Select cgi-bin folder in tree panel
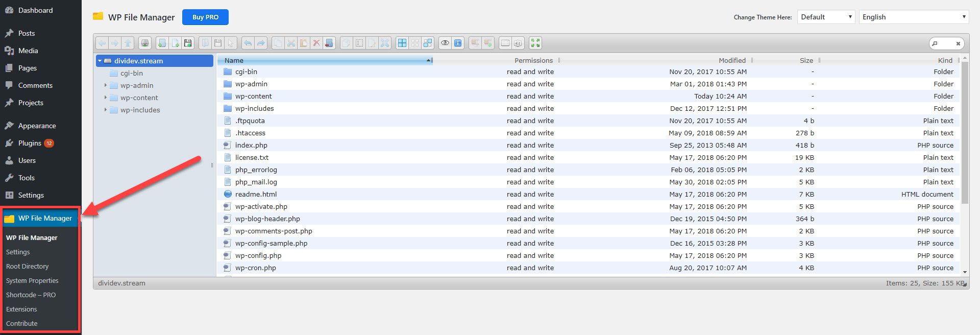The image size is (980, 335). pyautogui.click(x=132, y=73)
